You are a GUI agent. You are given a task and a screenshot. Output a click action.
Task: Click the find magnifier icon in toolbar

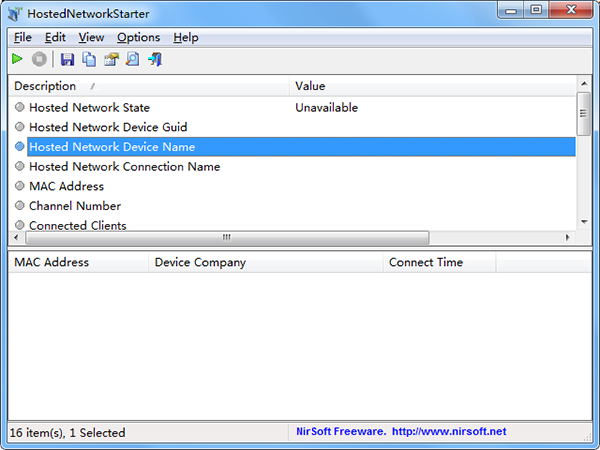[x=133, y=59]
